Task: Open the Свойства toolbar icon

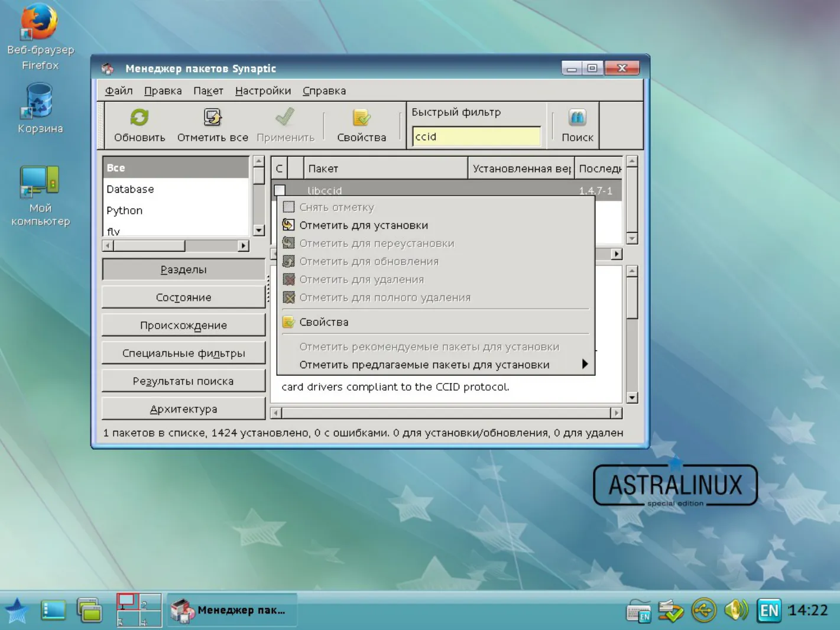Action: 361,118
